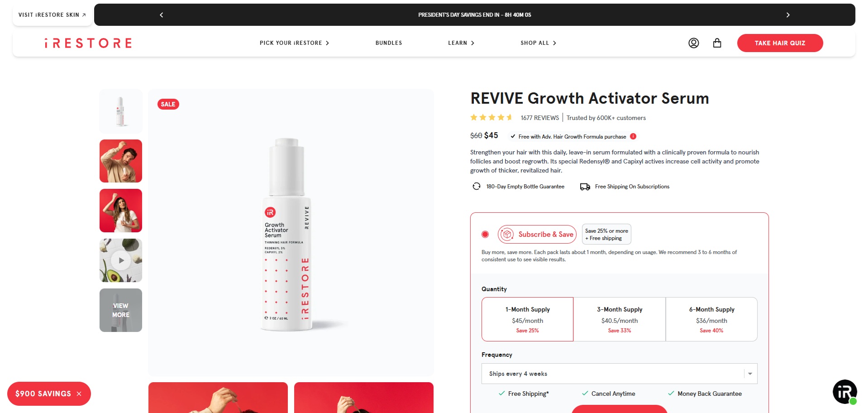
Task: Show next announcement with right arrow
Action: click(x=788, y=15)
